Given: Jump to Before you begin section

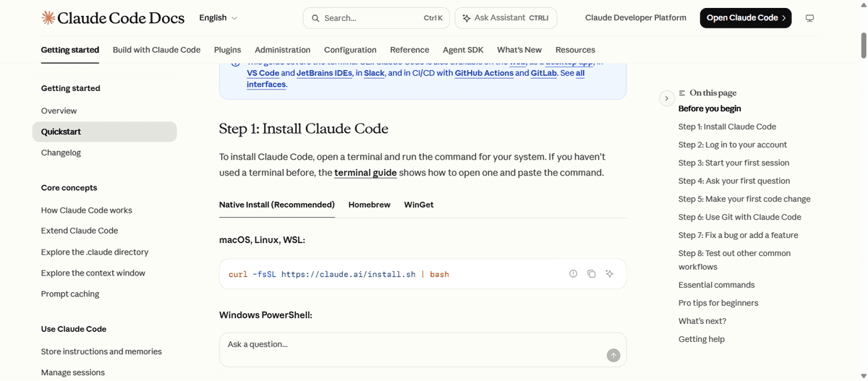Looking at the screenshot, I should pos(710,108).
